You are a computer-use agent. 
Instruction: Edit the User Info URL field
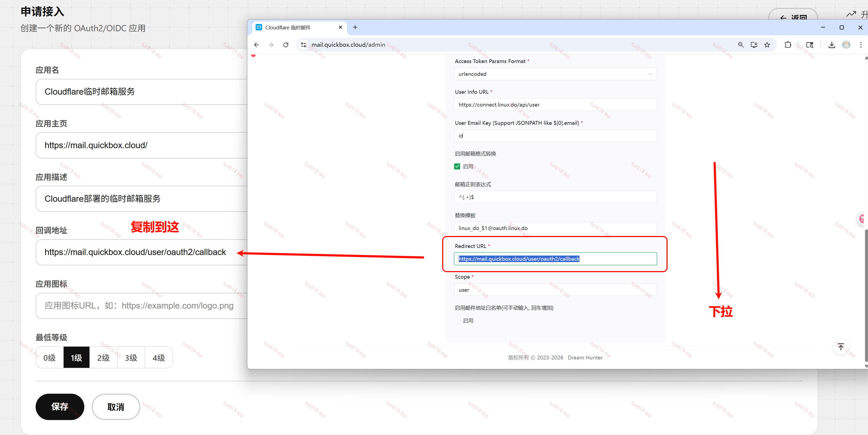pyautogui.click(x=555, y=105)
